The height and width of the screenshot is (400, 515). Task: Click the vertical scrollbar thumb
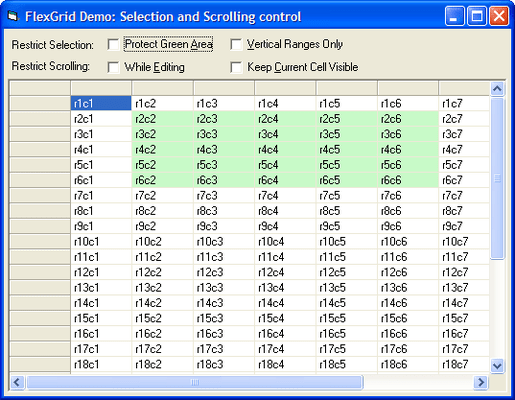tap(497, 178)
